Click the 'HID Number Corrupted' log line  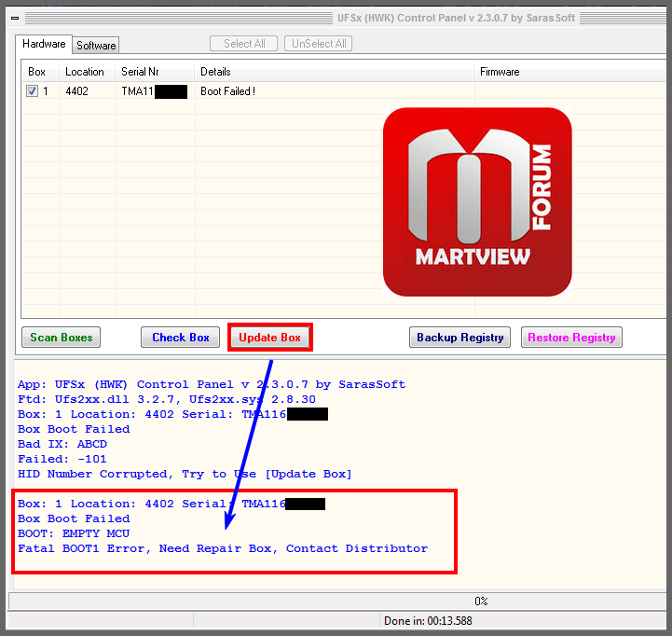[x=185, y=474]
